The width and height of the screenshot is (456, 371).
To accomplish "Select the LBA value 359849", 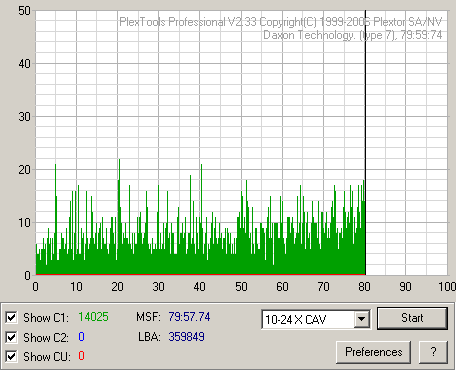I will tap(186, 337).
